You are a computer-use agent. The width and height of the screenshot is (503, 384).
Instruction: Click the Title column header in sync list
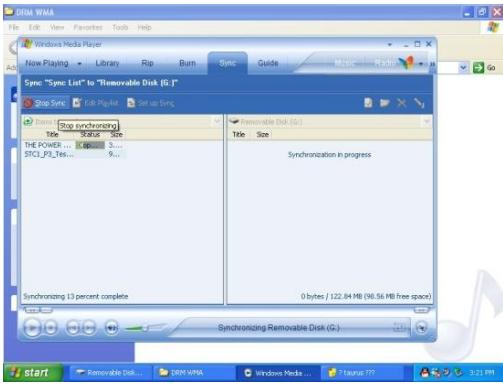coord(52,134)
